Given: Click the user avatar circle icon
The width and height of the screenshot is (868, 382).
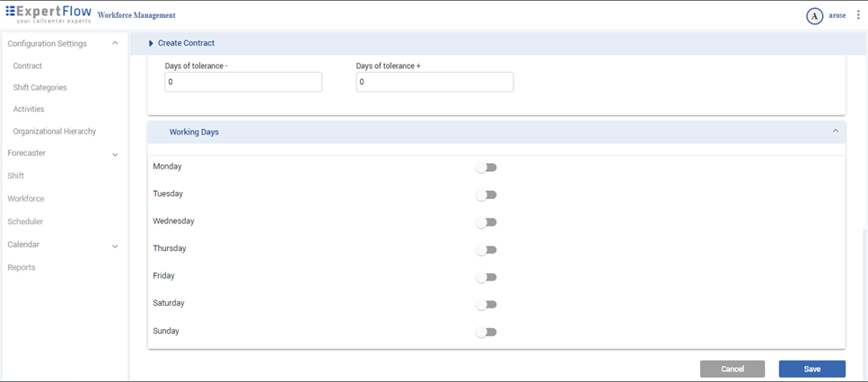Looking at the screenshot, I should tap(814, 15).
